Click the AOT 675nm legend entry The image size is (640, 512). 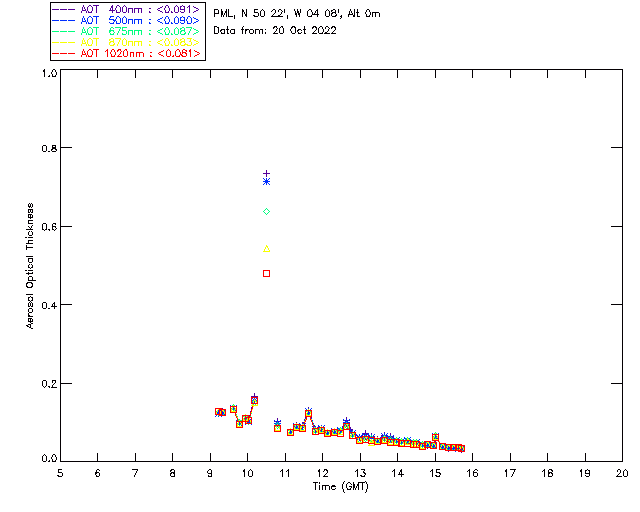point(126,31)
